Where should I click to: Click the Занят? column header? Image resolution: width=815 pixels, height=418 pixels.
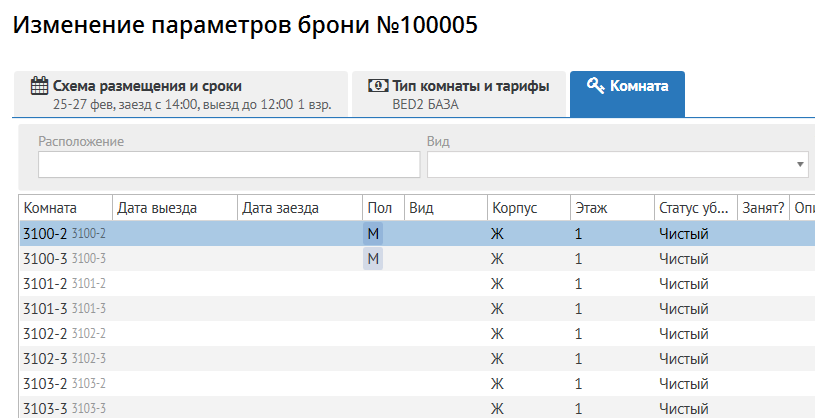tap(762, 208)
